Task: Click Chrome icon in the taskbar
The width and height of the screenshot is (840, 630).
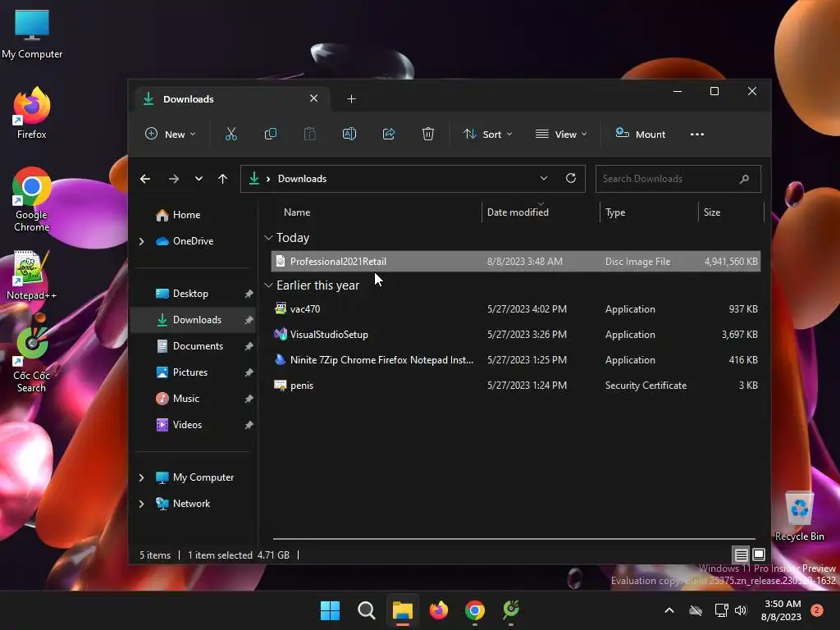Action: coord(475,610)
